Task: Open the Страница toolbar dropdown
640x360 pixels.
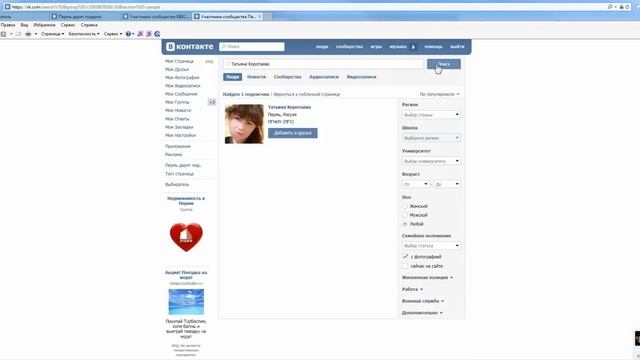Action: click(x=52, y=34)
